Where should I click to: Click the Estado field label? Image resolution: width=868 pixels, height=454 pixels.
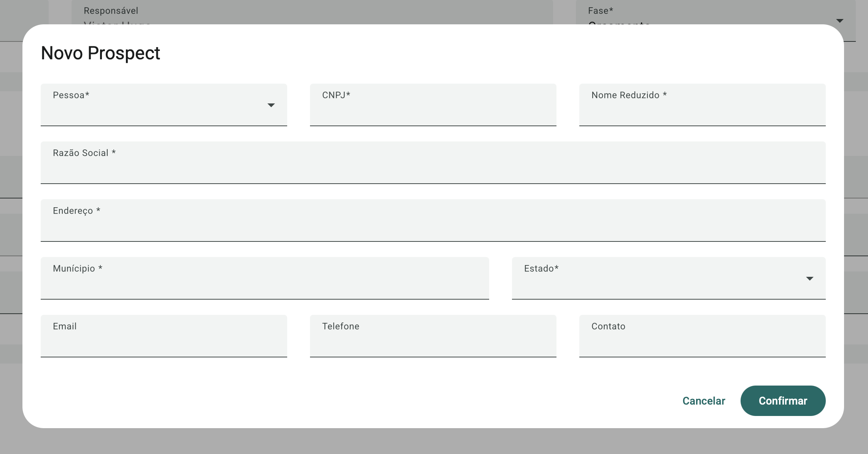coord(541,268)
